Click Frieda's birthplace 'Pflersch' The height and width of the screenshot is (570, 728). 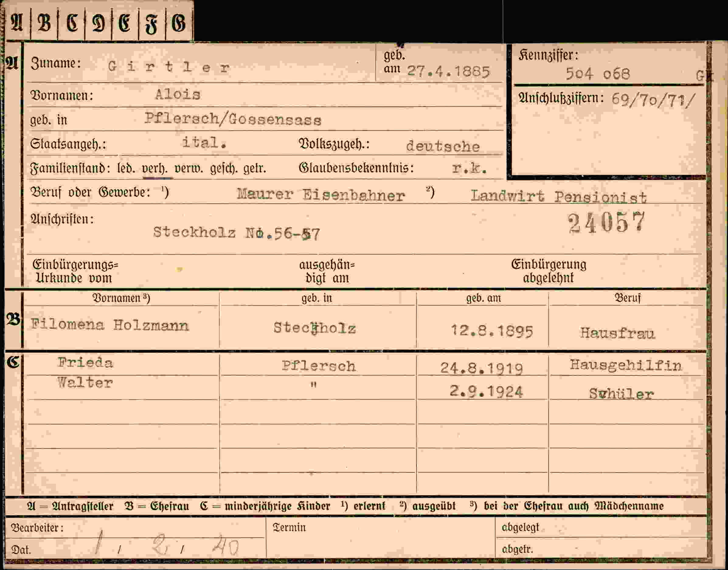click(x=319, y=366)
